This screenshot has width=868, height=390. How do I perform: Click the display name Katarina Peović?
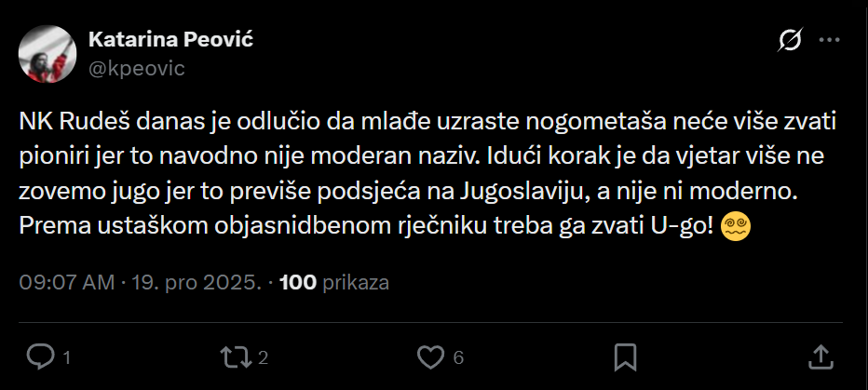click(170, 39)
